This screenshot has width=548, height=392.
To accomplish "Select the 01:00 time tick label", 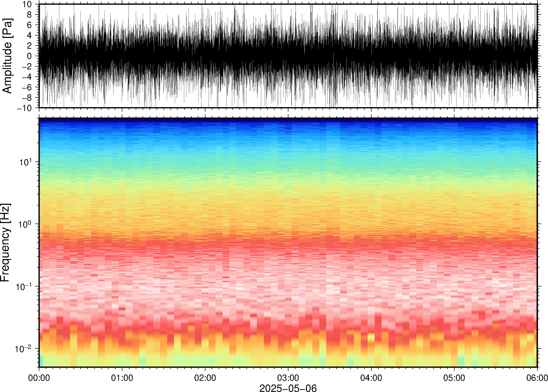I will click(122, 378).
